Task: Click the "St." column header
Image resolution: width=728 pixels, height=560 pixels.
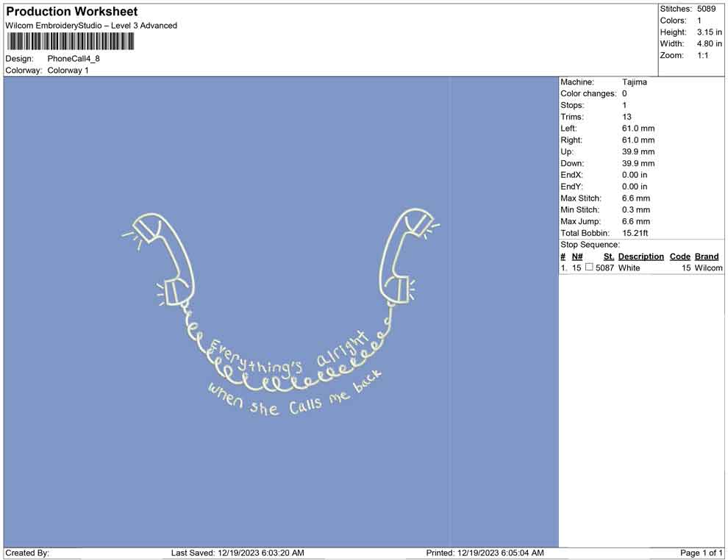Action: tap(609, 256)
